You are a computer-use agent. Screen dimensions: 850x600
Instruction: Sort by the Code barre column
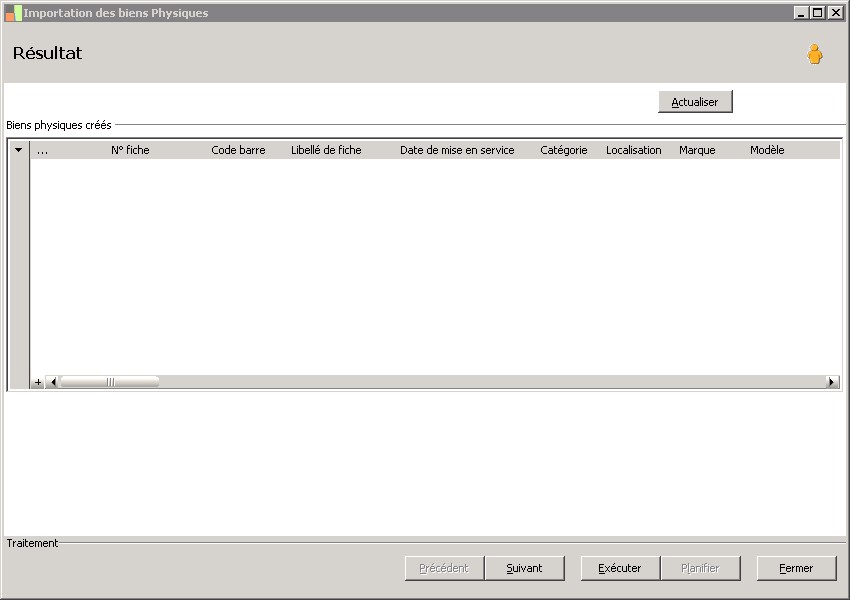[238, 150]
